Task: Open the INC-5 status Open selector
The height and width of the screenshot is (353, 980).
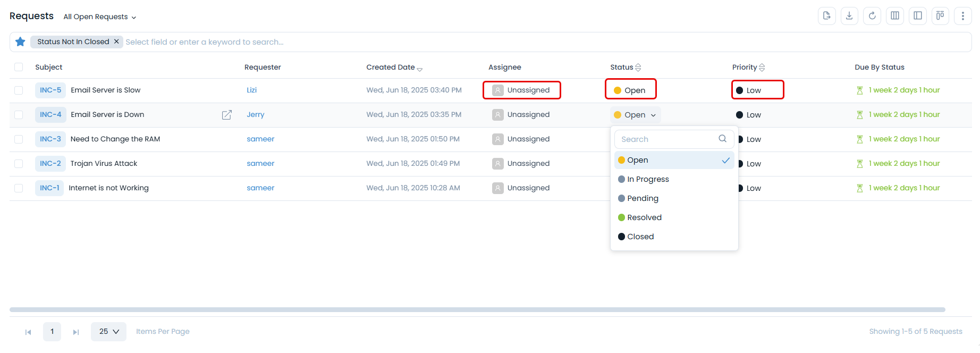Action: click(630, 90)
